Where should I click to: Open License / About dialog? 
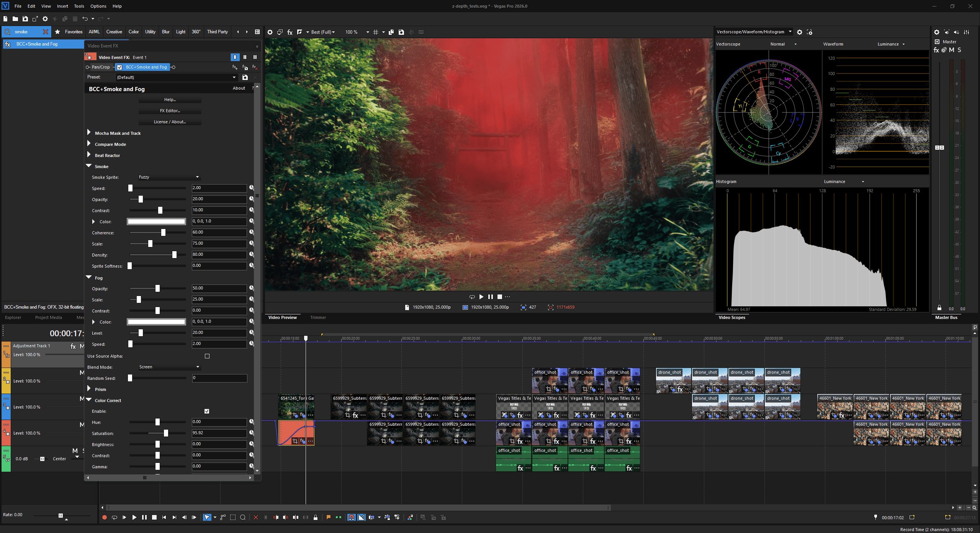170,122
